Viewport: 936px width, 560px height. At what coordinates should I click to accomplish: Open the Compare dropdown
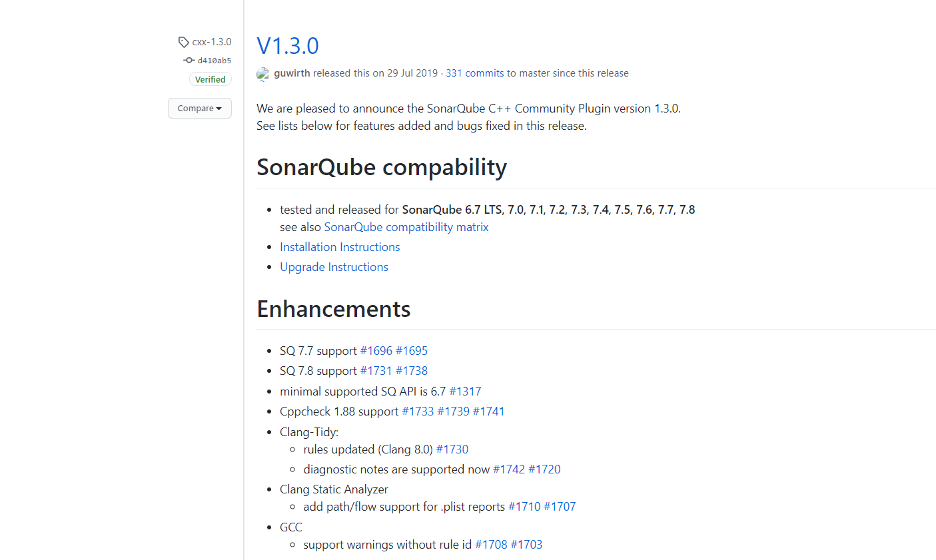click(199, 108)
